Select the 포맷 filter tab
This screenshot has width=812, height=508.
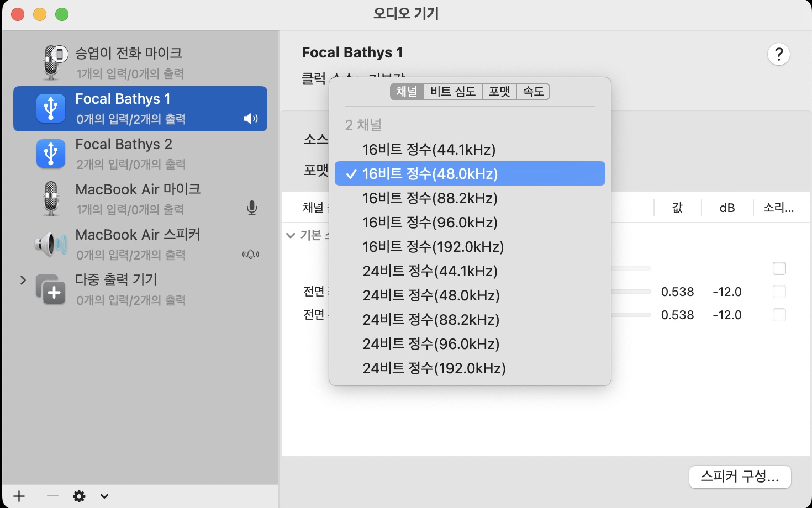pyautogui.click(x=499, y=92)
